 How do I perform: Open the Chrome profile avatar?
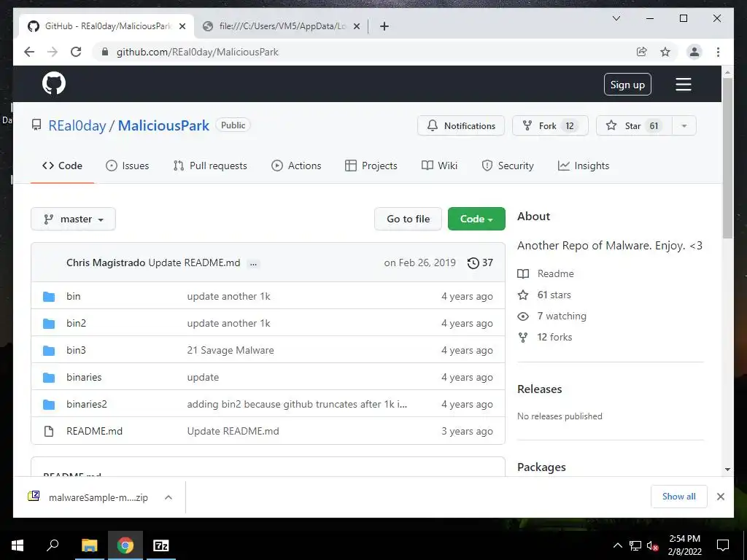pyautogui.click(x=694, y=52)
